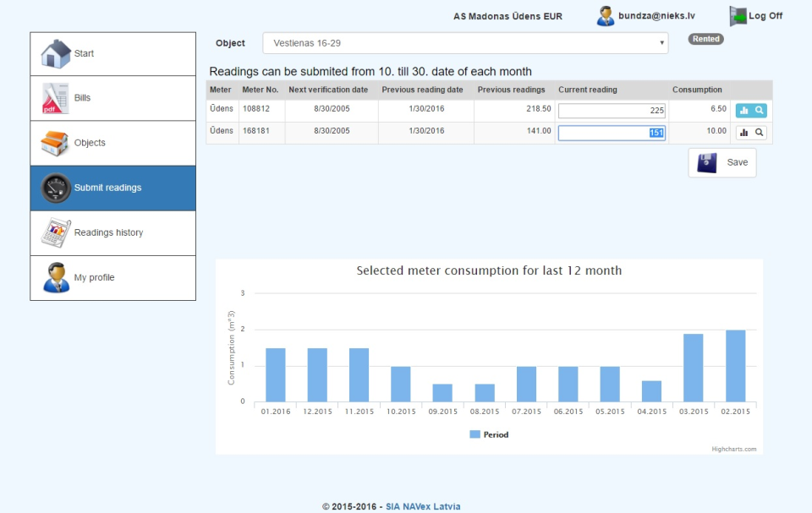
Task: Show chart for meter 168181
Action: pos(743,133)
